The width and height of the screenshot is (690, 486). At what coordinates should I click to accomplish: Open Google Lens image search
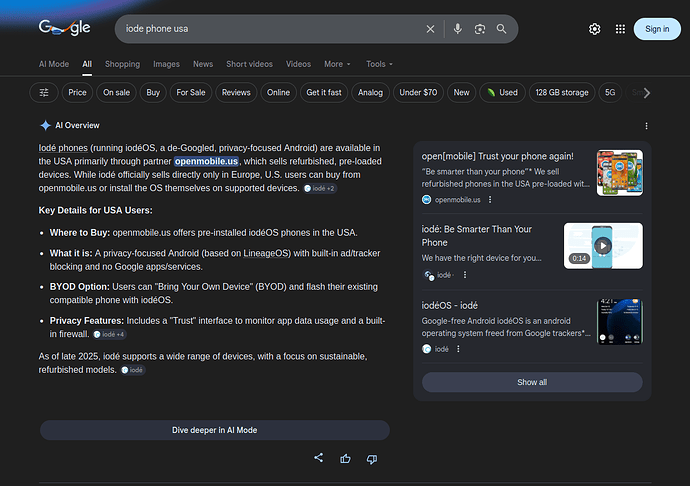point(480,29)
